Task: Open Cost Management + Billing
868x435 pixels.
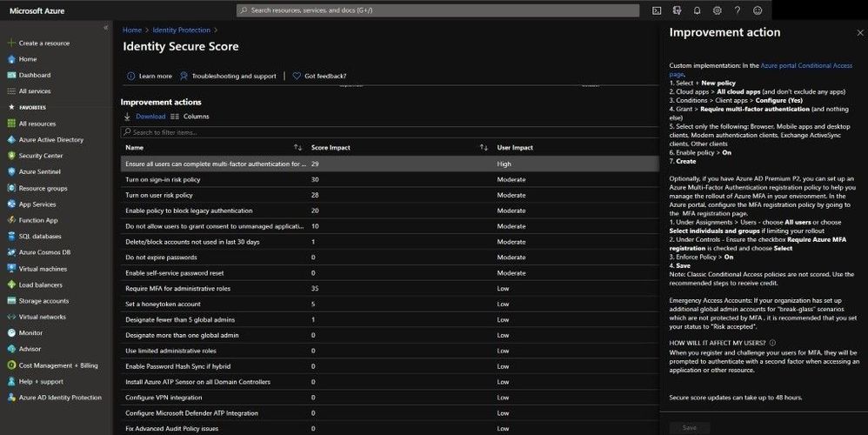Action: pos(58,365)
